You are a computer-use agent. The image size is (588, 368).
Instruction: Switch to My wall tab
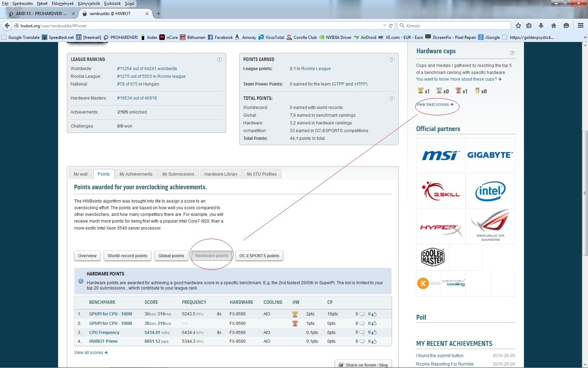pos(80,174)
